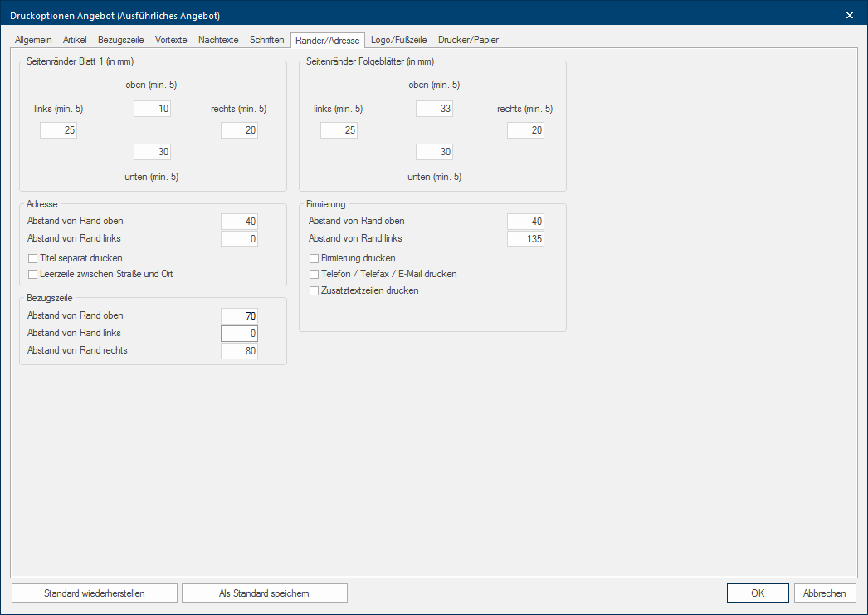Click the Blatt 1 top margin field
Screen dimensions: 868x615
[152, 109]
